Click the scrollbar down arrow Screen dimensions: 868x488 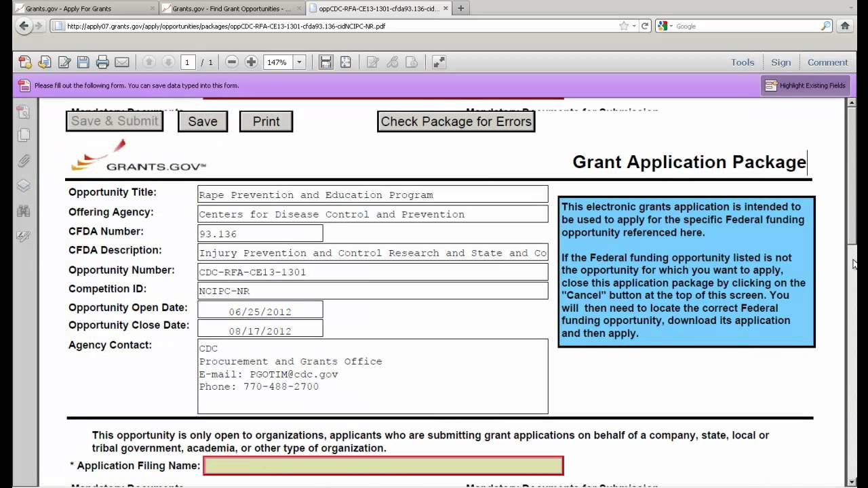(852, 481)
